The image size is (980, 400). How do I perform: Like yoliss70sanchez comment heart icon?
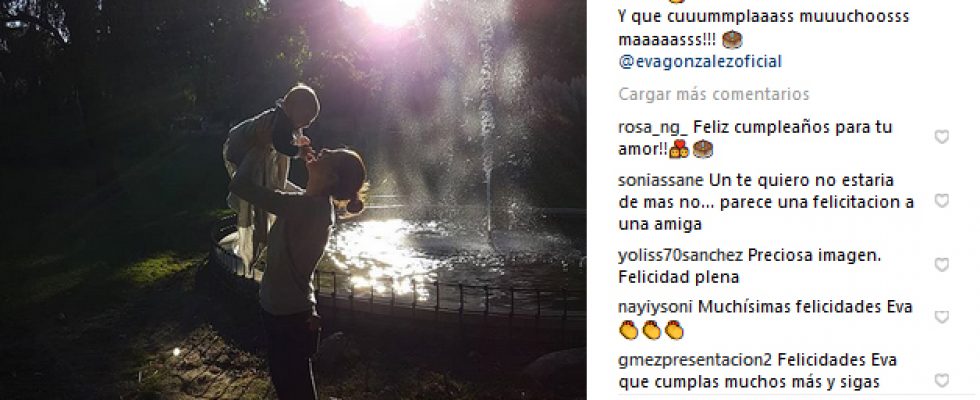(x=941, y=265)
